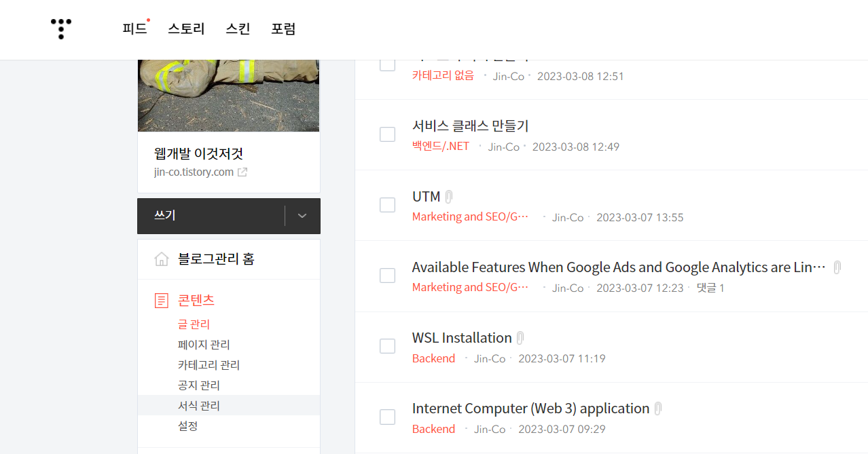
Task: Open the 포럼 menu
Action: [283, 29]
